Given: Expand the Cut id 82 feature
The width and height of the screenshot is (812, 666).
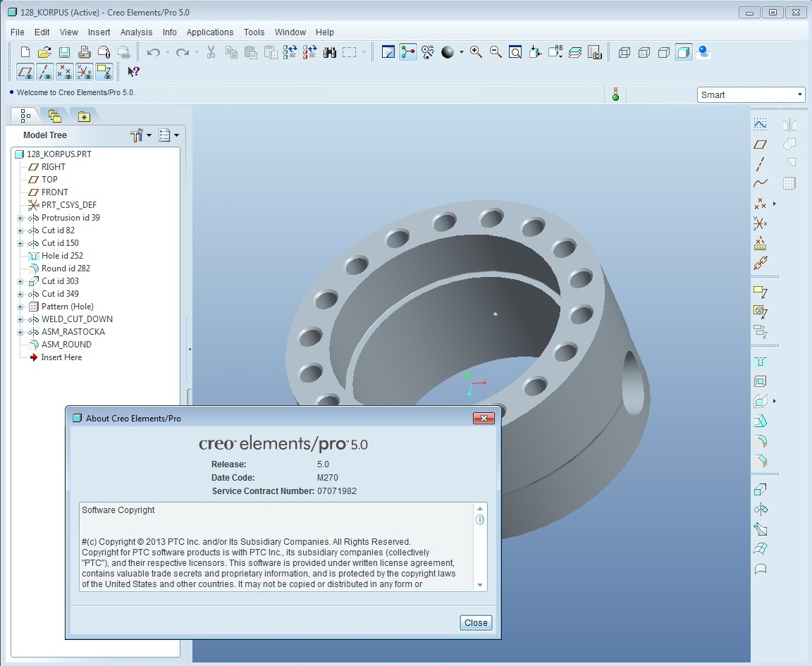Looking at the screenshot, I should pyautogui.click(x=20, y=230).
